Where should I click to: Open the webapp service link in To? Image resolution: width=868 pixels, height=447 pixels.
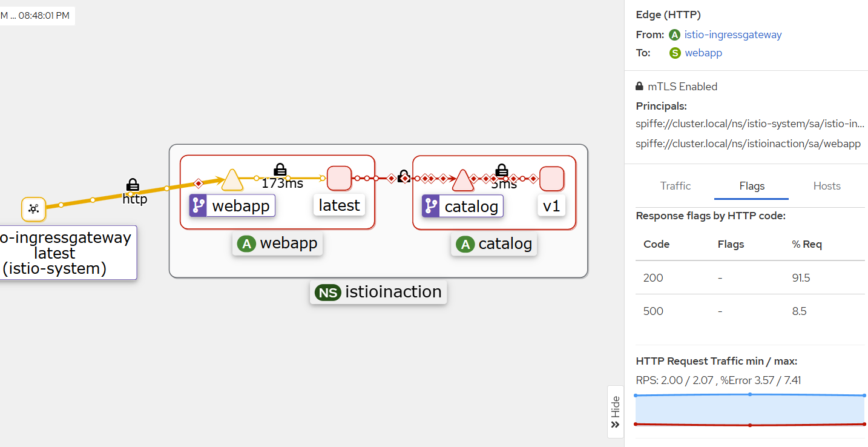(703, 53)
